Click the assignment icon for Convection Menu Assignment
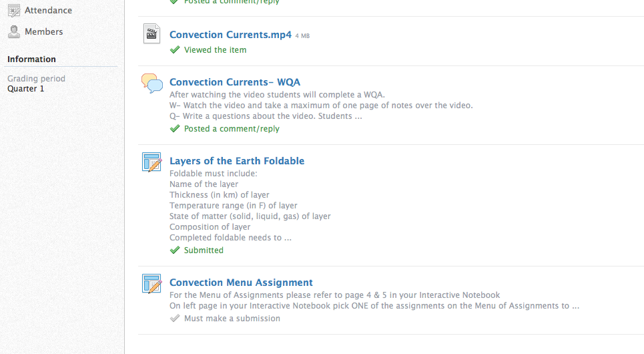 (151, 284)
